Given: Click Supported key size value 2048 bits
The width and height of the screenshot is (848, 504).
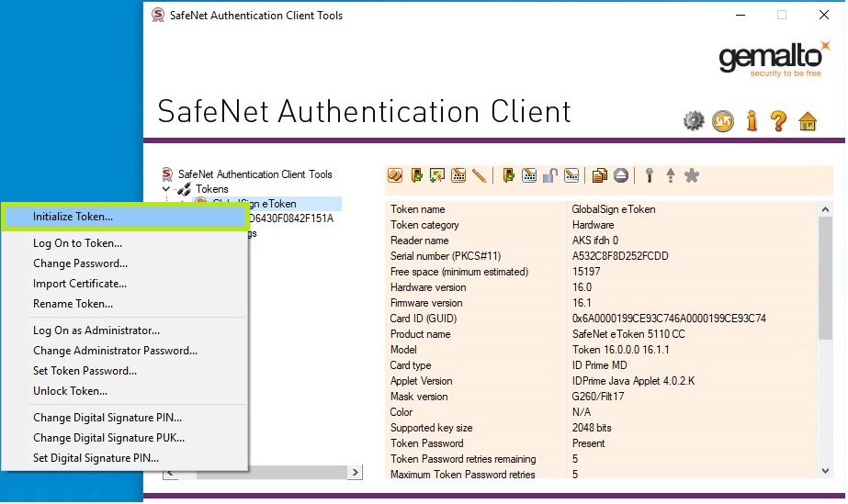Looking at the screenshot, I should 592,428.
